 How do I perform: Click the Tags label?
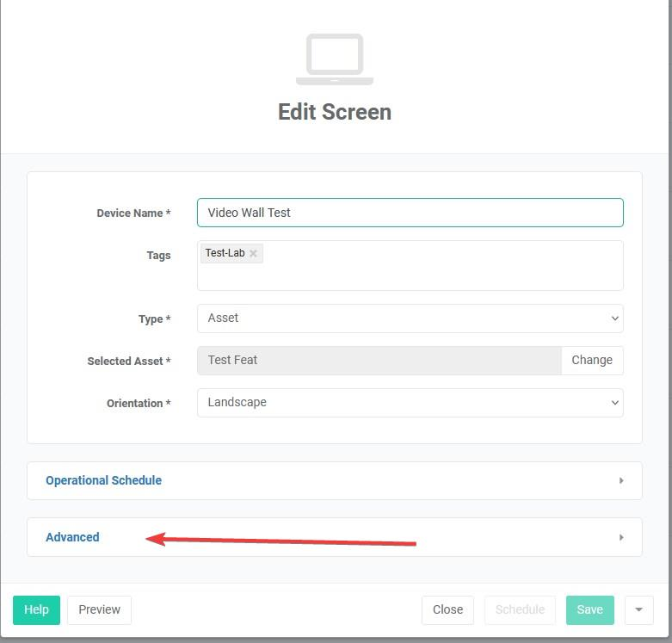[x=158, y=256]
